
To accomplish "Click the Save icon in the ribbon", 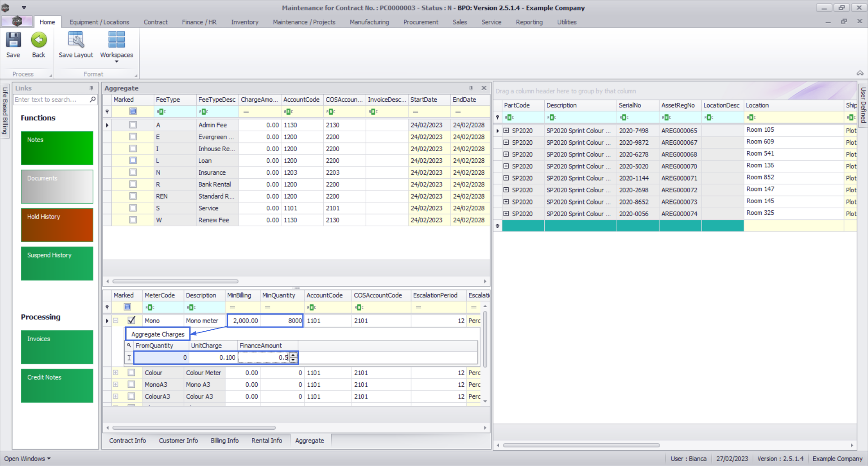I will 13,40.
